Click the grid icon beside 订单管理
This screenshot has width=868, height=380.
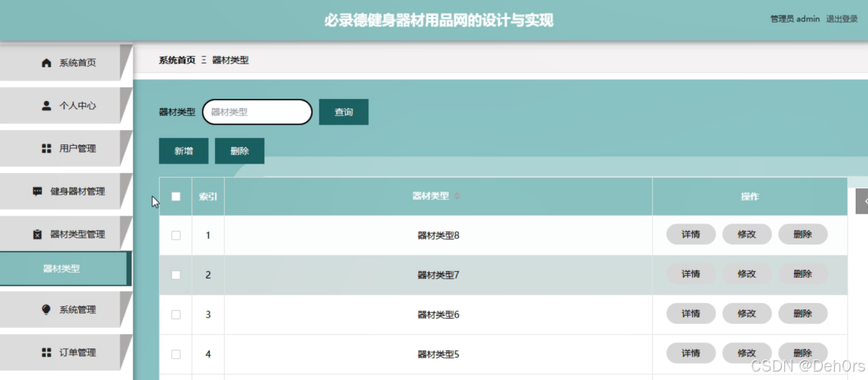pyautogui.click(x=46, y=352)
